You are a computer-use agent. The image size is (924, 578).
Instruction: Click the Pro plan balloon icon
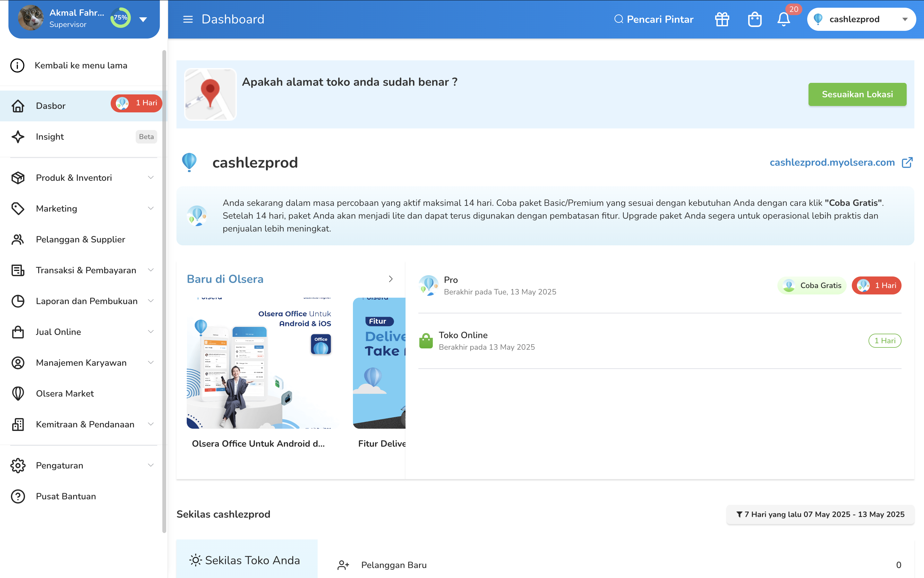[x=428, y=285]
